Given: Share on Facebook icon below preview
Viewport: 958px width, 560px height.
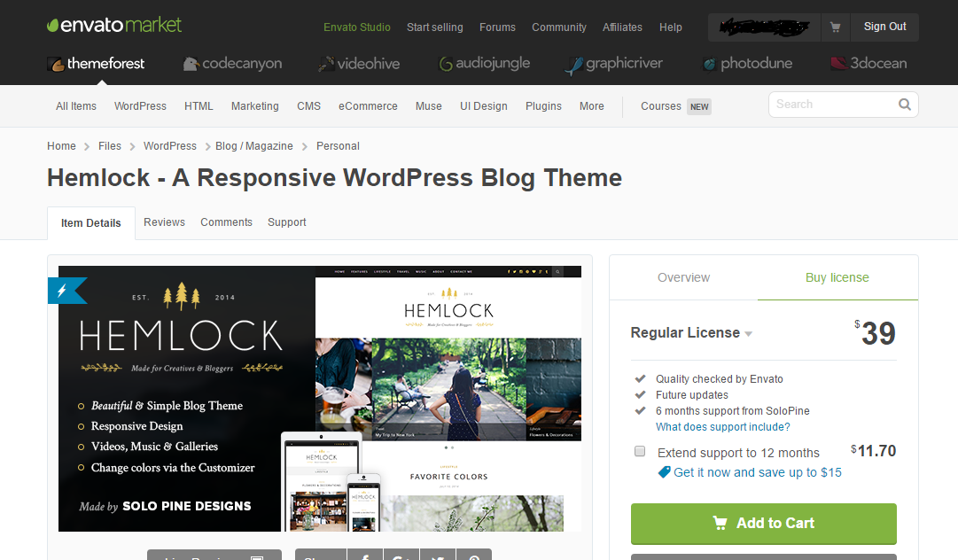Looking at the screenshot, I should click(x=365, y=556).
